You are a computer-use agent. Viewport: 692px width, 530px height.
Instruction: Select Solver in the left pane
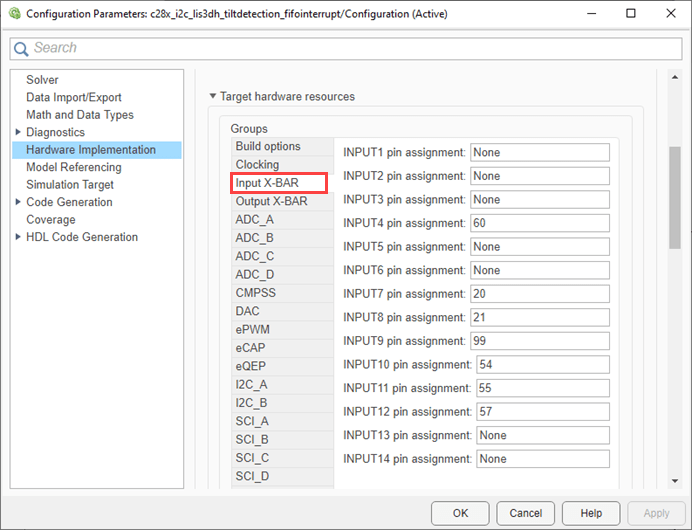click(42, 80)
